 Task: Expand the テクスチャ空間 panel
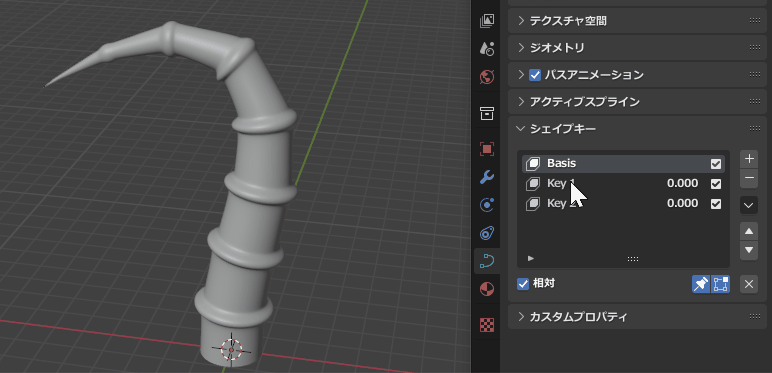[x=521, y=21]
